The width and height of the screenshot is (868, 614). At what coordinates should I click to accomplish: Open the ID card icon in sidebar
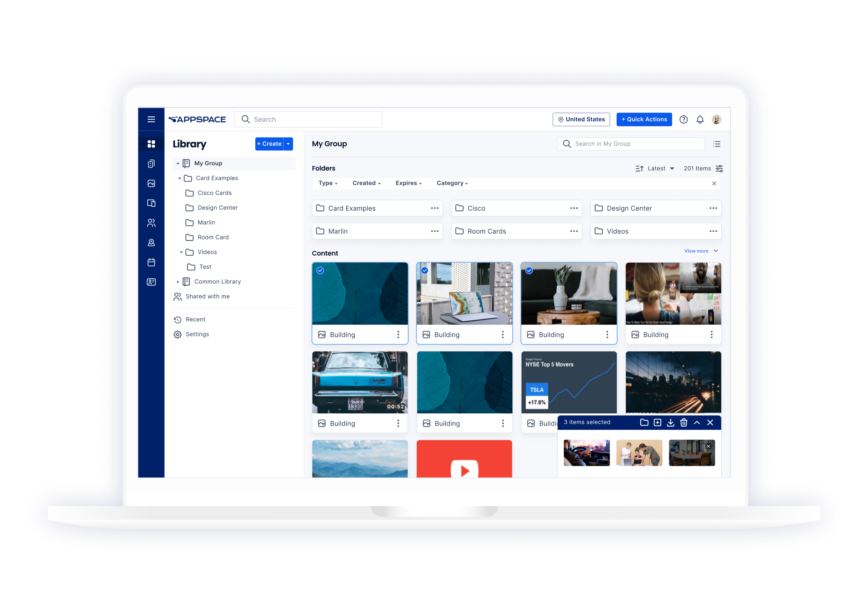click(x=151, y=282)
